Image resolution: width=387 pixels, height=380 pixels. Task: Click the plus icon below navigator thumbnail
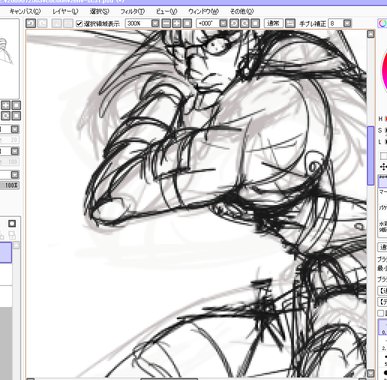5,106
